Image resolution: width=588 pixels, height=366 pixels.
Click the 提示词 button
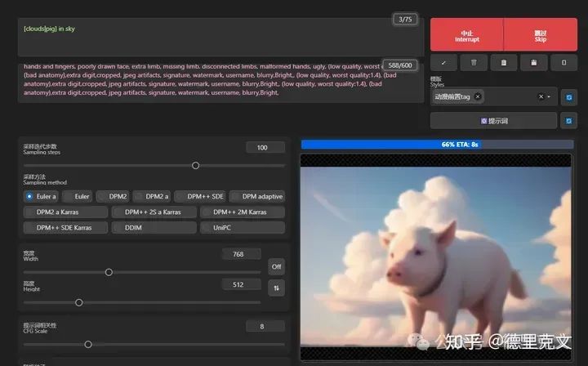click(x=493, y=121)
